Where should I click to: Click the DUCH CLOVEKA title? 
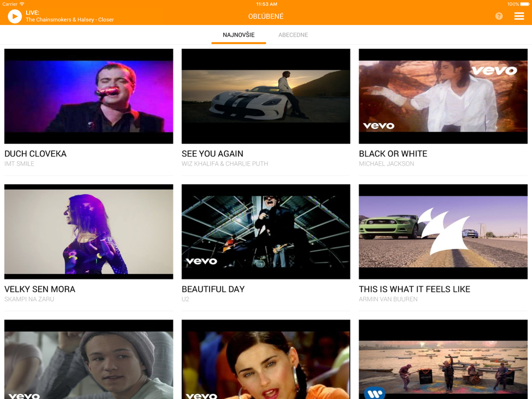coord(35,154)
